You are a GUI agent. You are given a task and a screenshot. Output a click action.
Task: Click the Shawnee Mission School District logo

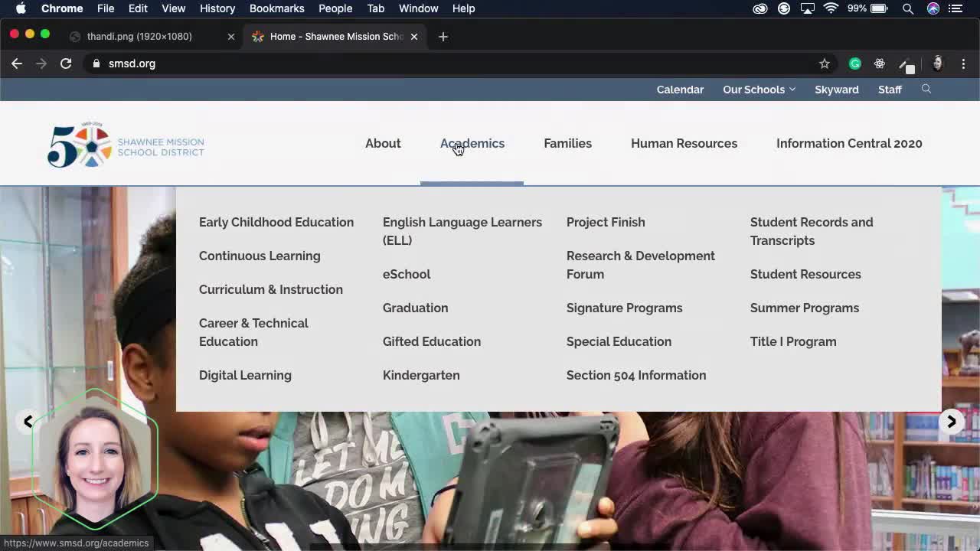coord(126,144)
